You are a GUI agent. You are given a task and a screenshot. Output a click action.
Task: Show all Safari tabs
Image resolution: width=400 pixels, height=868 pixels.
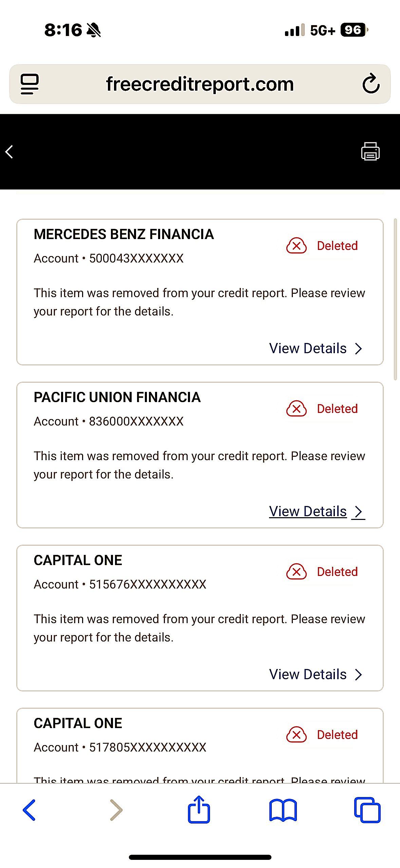coord(367,810)
